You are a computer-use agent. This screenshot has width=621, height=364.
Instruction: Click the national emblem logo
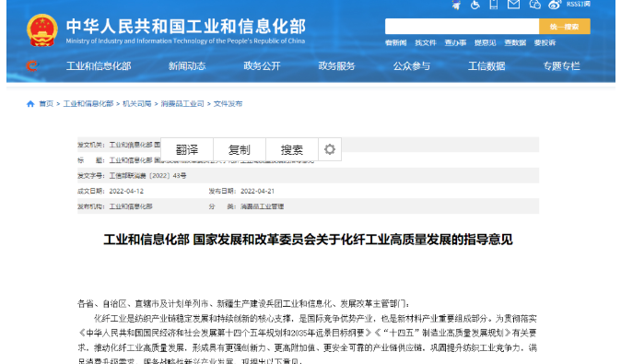[x=42, y=30]
